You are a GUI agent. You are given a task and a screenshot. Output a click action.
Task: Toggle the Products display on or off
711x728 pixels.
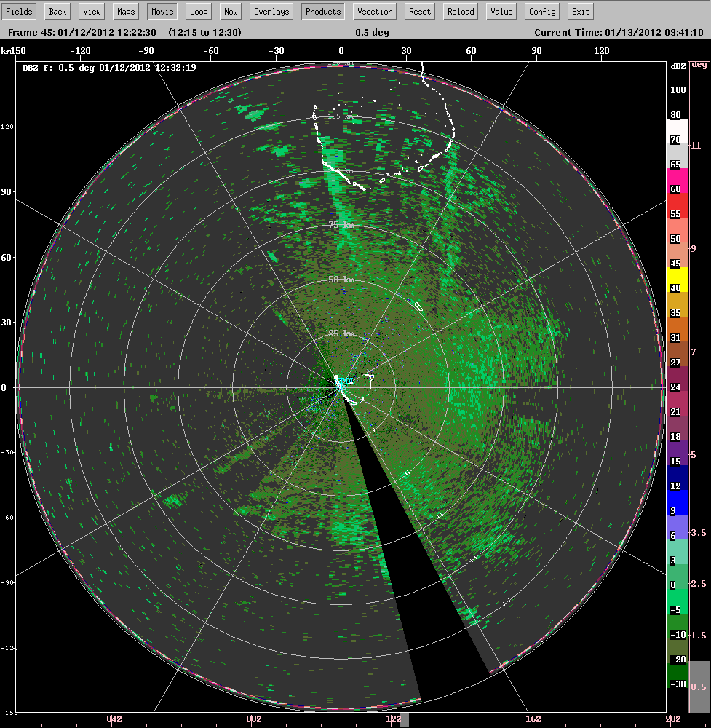tap(322, 11)
